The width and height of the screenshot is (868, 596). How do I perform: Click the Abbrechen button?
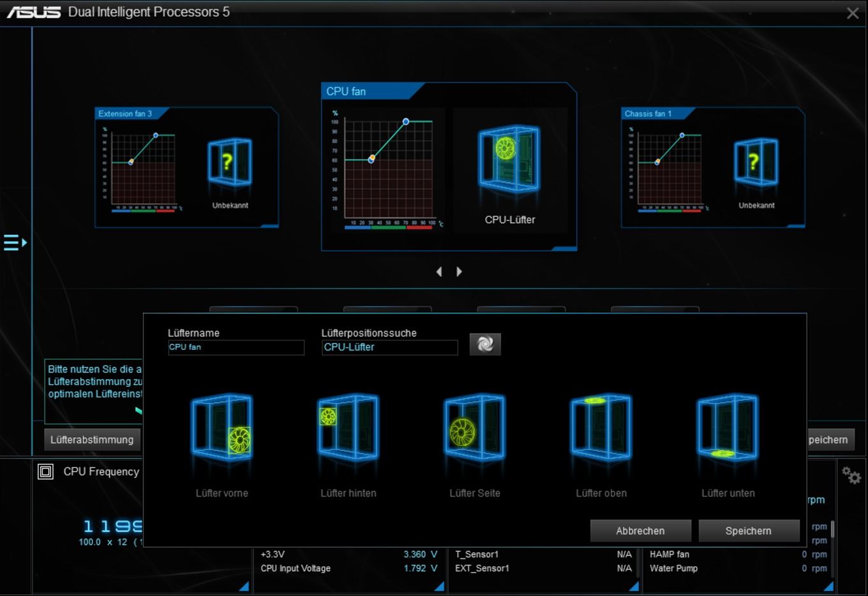[x=641, y=531]
